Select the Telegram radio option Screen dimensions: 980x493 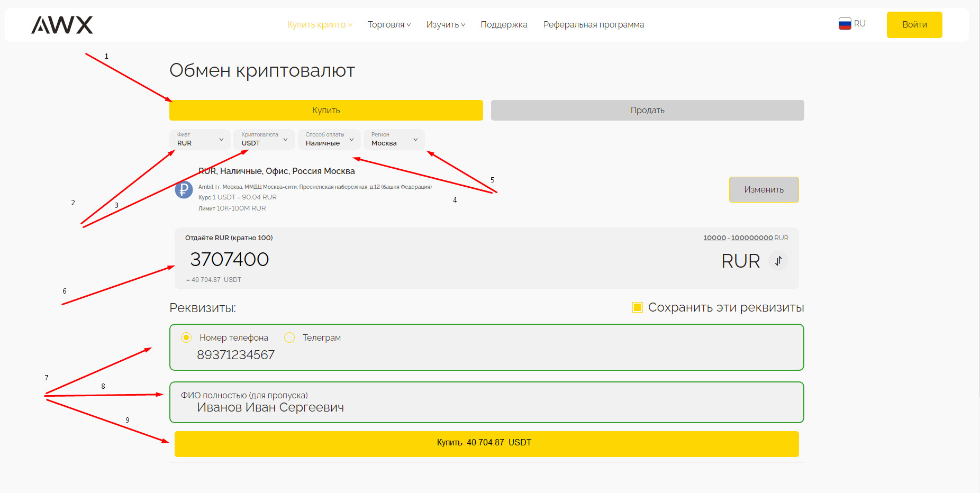tap(289, 337)
